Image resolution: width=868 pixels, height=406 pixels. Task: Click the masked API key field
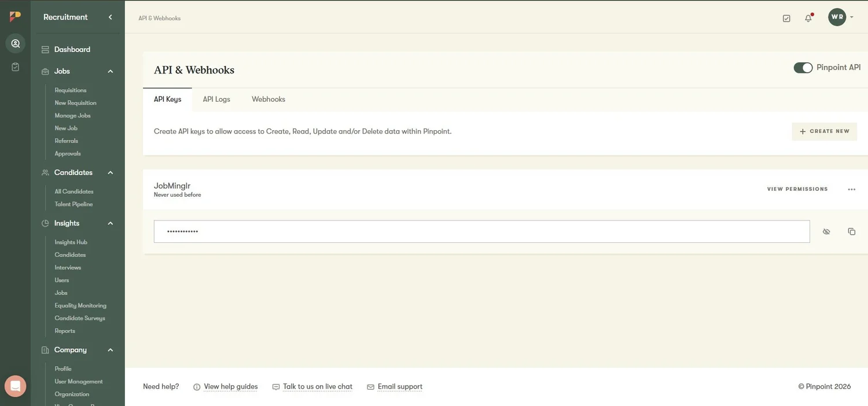481,231
